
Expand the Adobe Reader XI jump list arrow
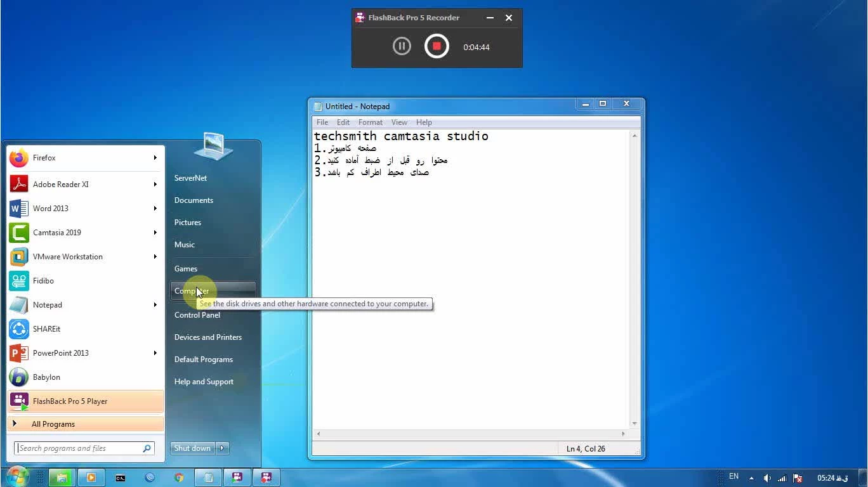(155, 185)
